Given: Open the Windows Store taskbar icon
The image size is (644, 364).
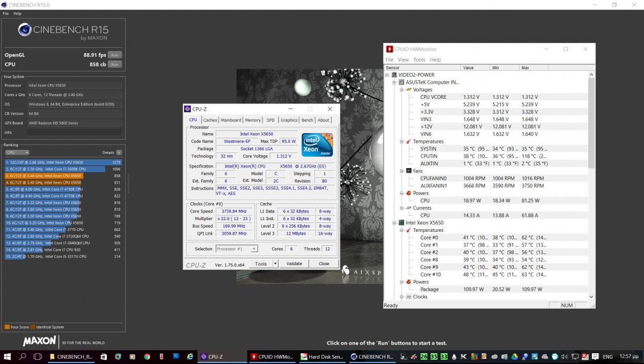Looking at the screenshot, I should coord(103,356).
